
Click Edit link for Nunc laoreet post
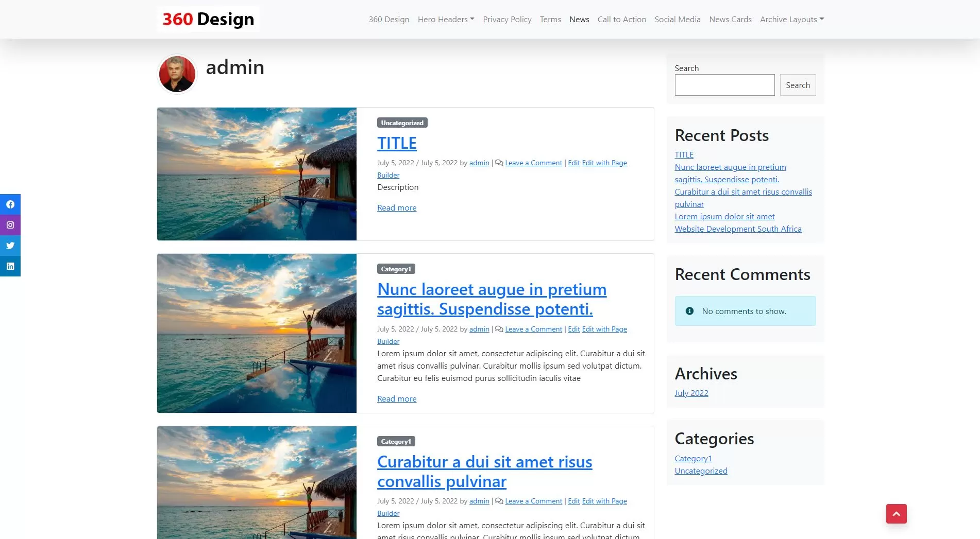(574, 329)
